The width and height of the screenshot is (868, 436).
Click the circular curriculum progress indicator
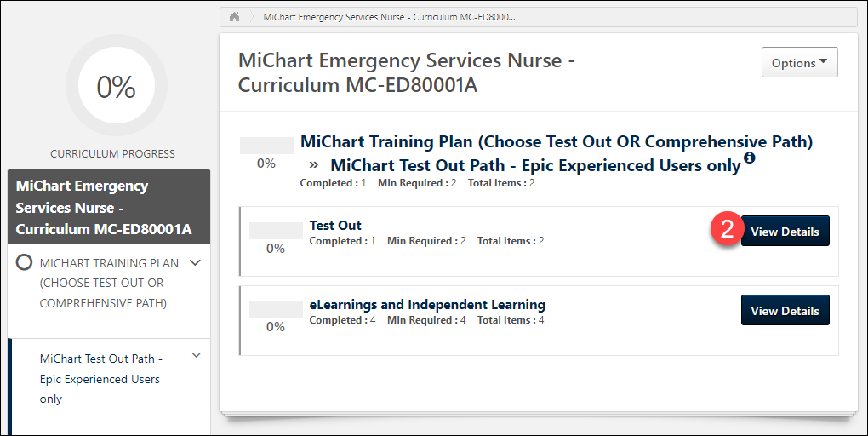tap(116, 86)
